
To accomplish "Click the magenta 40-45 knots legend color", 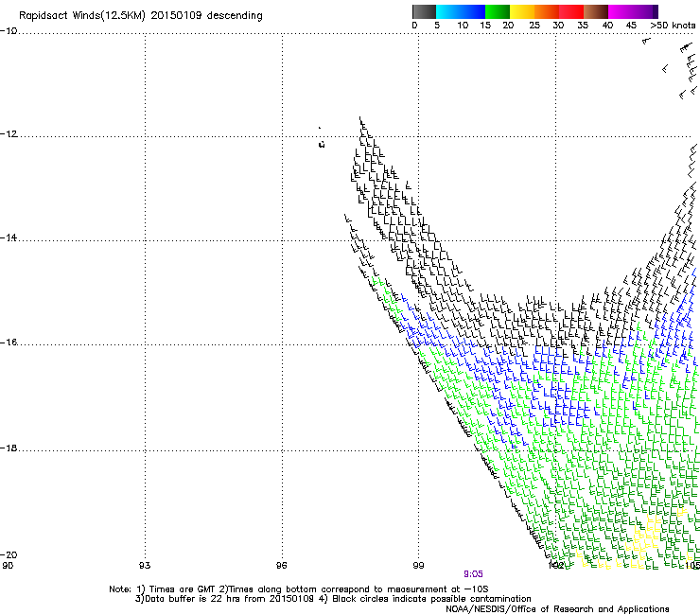I will tap(621, 11).
